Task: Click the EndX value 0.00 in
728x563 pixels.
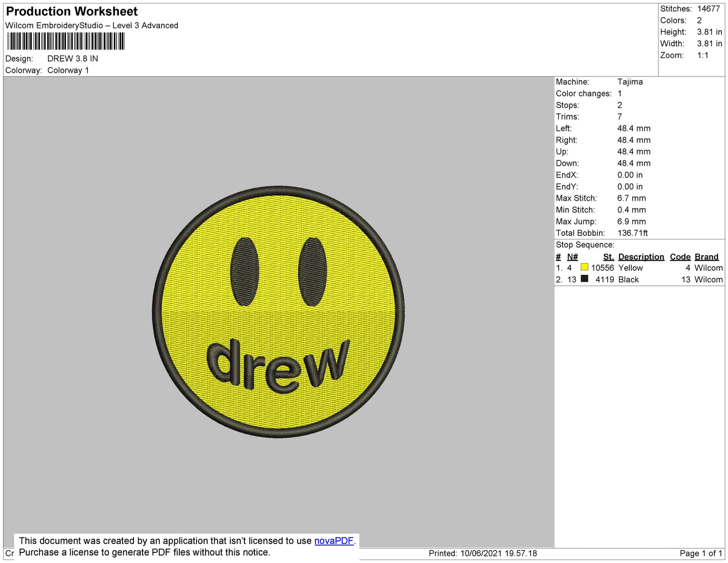Action: point(630,174)
